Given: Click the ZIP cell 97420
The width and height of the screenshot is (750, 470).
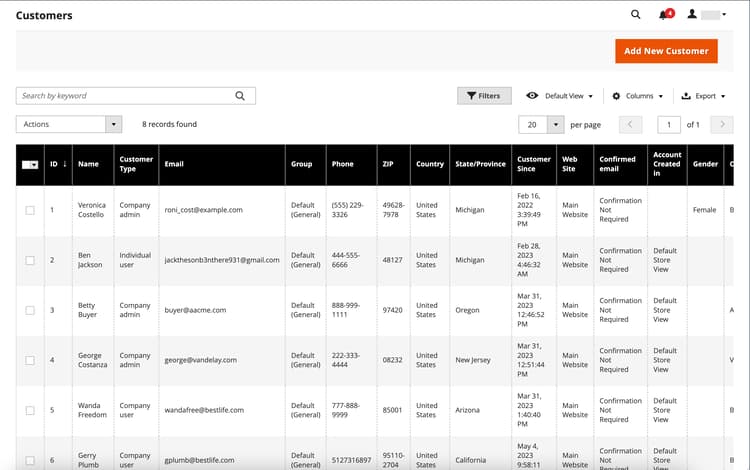Looking at the screenshot, I should 392,310.
